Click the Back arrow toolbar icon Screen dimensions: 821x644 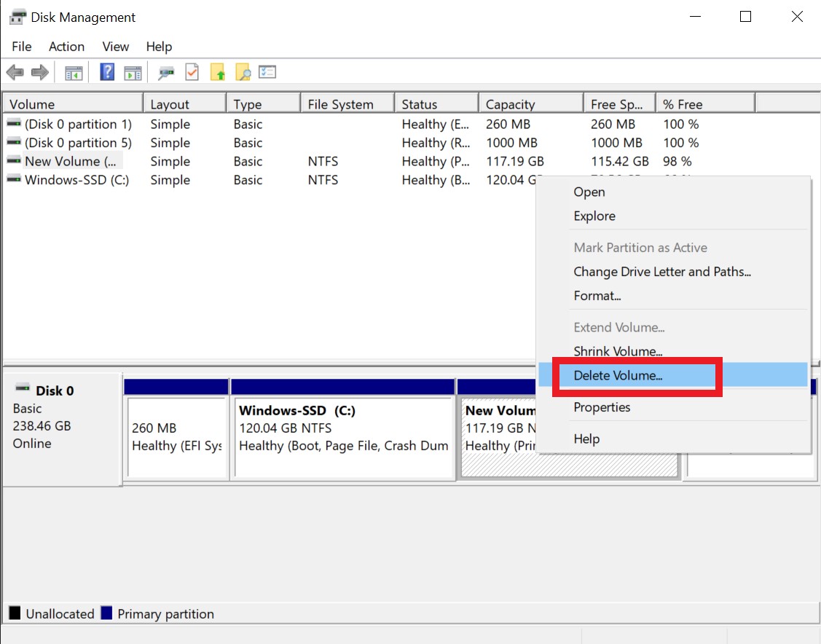click(15, 72)
